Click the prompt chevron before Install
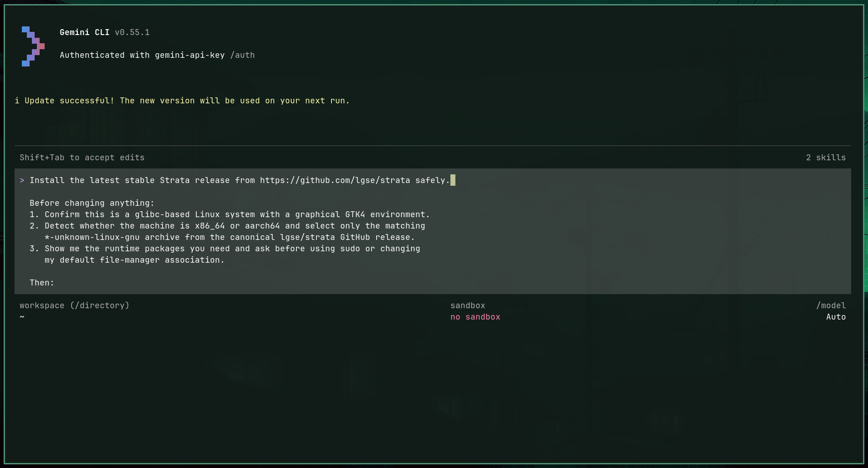This screenshot has height=468, width=868. click(x=22, y=180)
